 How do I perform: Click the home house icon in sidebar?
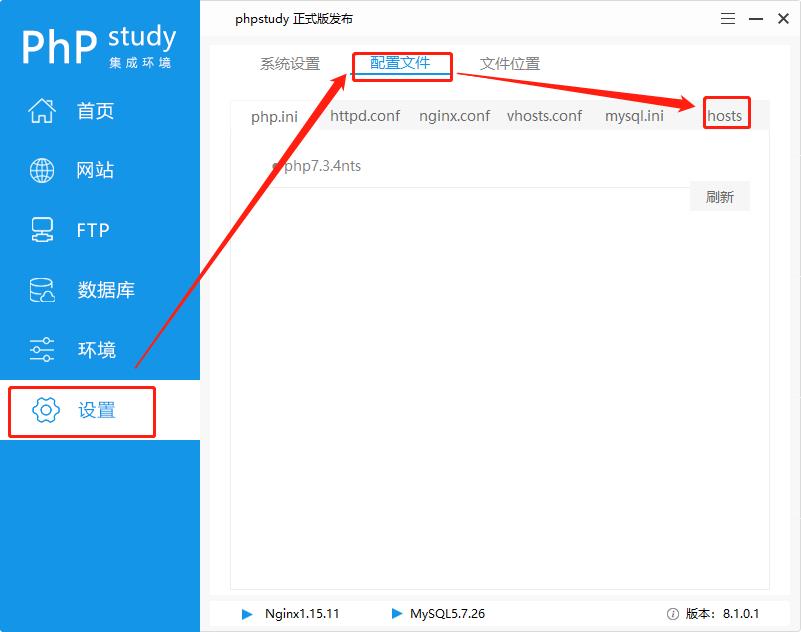(42, 110)
